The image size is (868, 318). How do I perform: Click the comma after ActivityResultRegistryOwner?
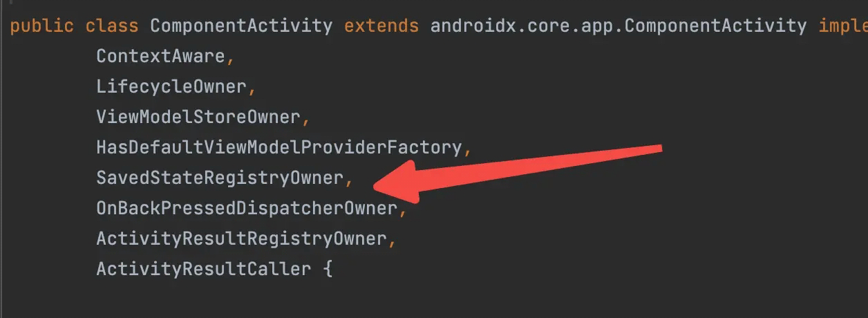[392, 243]
